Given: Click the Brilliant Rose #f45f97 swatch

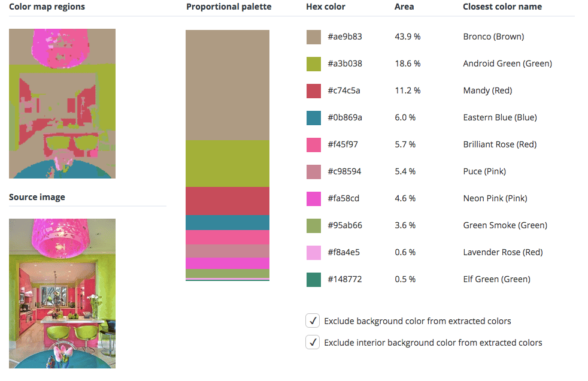Looking at the screenshot, I should 314,145.
